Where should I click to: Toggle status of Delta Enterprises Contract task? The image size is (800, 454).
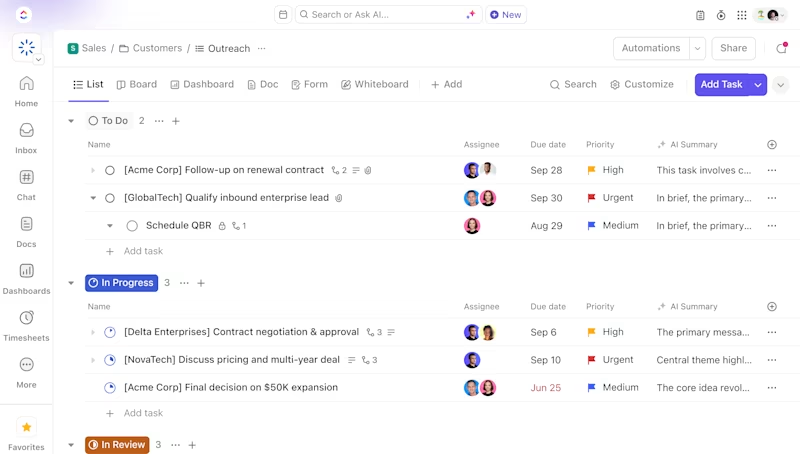[x=110, y=332]
